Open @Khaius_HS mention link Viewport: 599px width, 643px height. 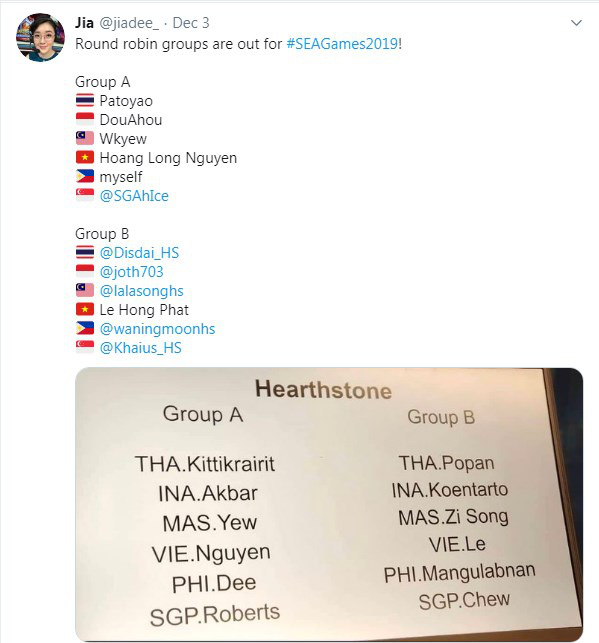coord(141,348)
